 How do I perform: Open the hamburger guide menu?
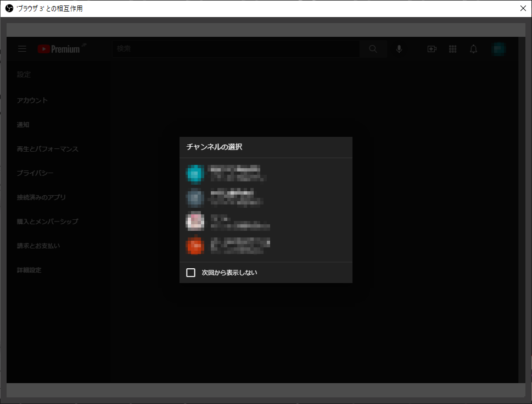[22, 49]
